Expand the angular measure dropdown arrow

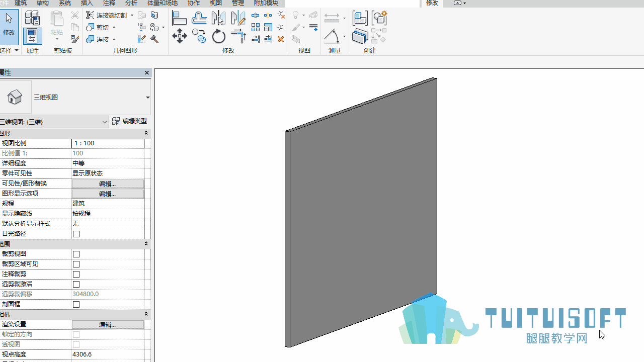click(344, 36)
